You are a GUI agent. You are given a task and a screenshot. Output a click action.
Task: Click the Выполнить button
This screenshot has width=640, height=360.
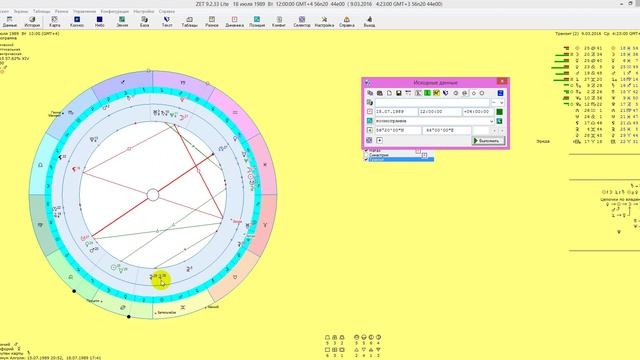tap(488, 141)
